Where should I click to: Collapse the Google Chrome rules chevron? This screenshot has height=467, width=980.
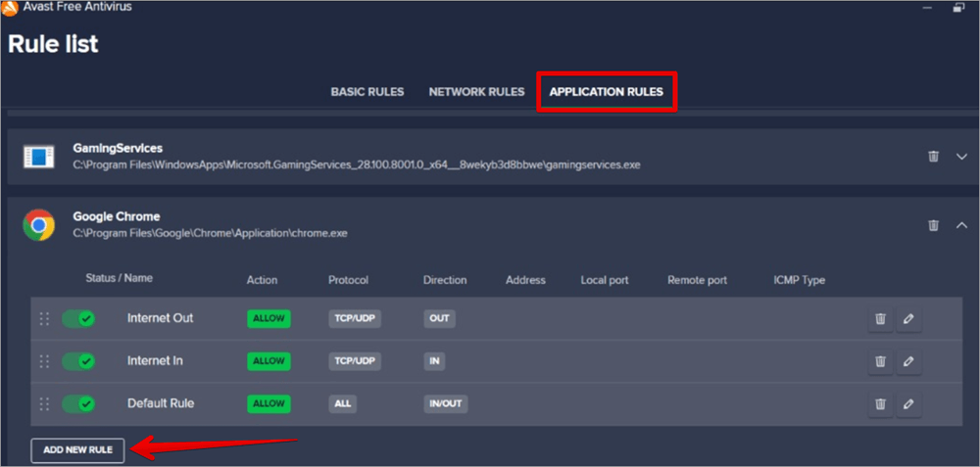961,225
